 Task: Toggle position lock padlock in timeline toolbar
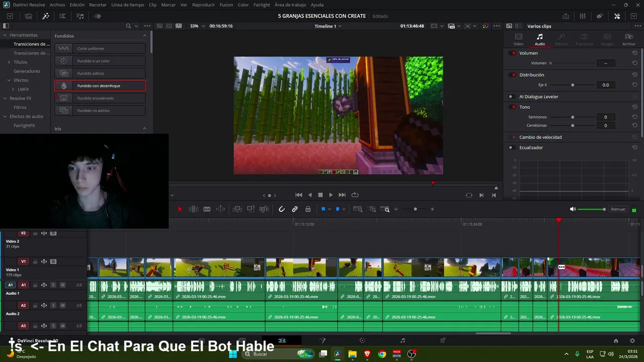point(307,209)
